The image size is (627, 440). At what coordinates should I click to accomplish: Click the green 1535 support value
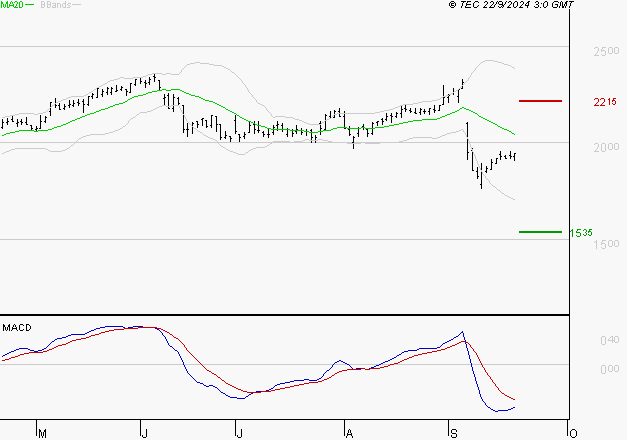(x=581, y=233)
